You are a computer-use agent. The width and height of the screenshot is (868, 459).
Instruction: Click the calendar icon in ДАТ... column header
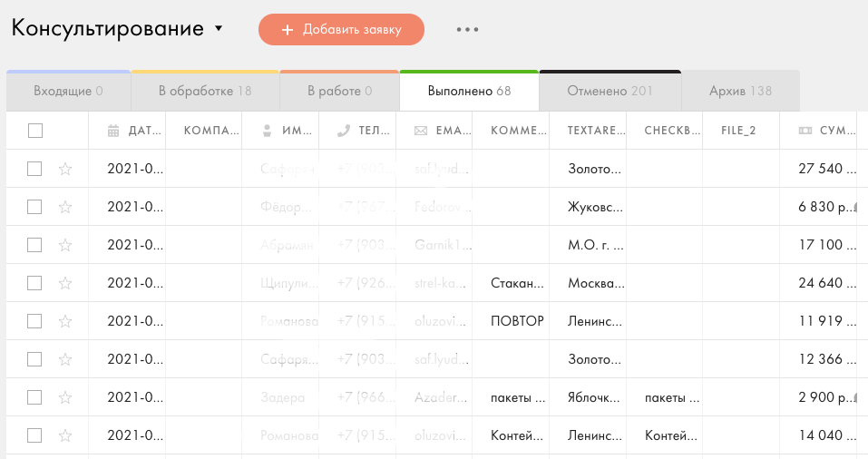point(113,131)
